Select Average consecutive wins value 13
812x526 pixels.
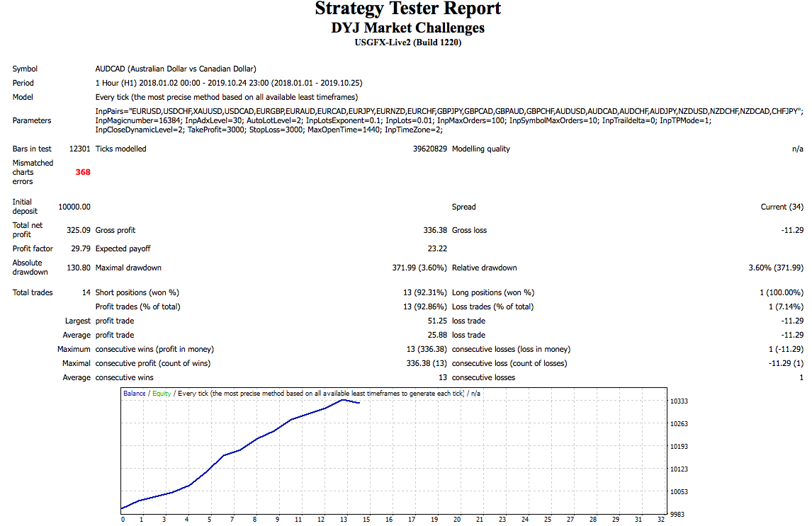pos(442,377)
